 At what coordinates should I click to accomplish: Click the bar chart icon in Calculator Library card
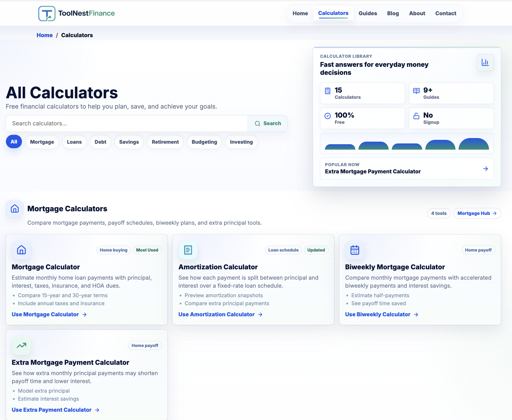coord(485,62)
